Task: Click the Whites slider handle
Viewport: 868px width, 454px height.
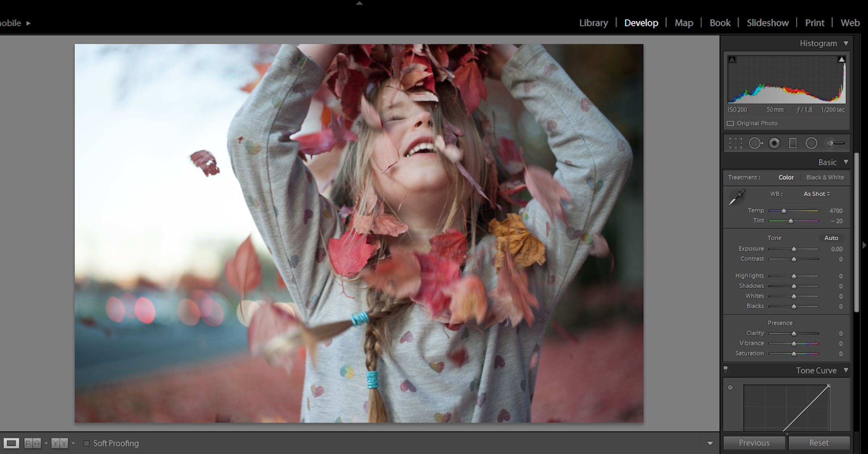Action: pos(794,297)
